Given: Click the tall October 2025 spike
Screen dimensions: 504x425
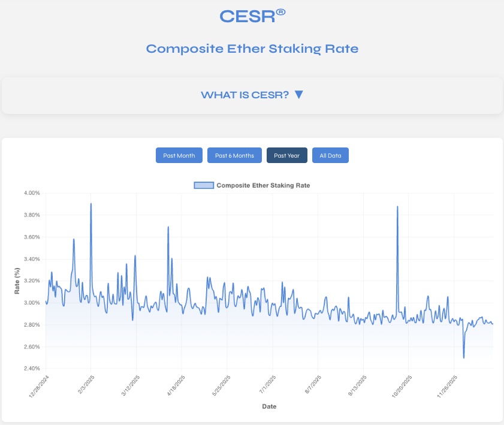Looking at the screenshot, I should pos(397,207).
